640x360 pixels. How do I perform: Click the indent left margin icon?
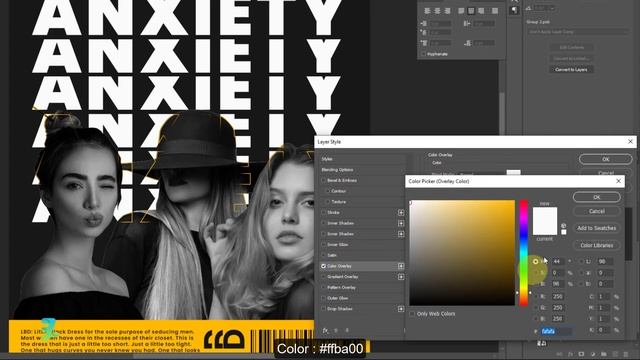tap(423, 24)
